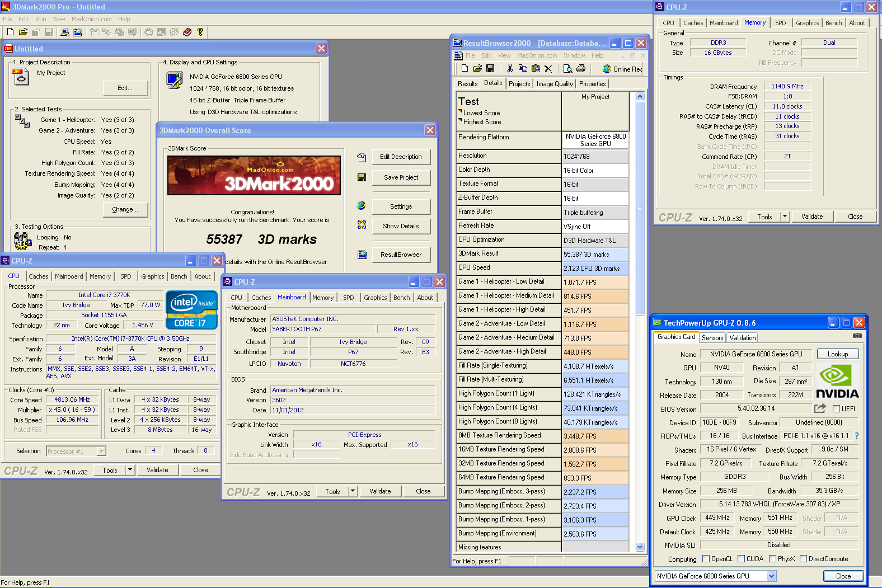This screenshot has height=588, width=882.
Task: Open Tools dropdown arrow in CPU-Z CPU window
Action: 130,470
